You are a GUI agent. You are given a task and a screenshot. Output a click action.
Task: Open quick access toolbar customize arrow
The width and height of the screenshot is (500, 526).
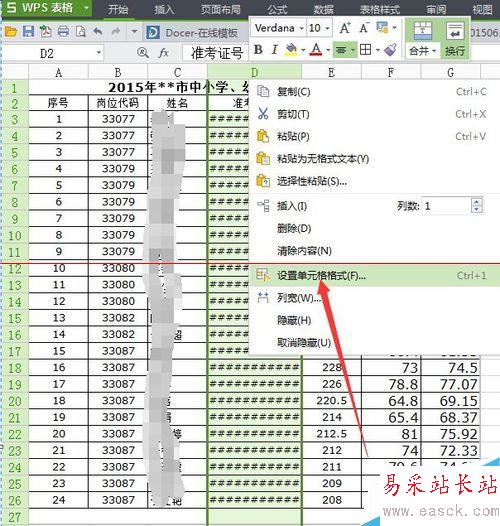coord(134,32)
